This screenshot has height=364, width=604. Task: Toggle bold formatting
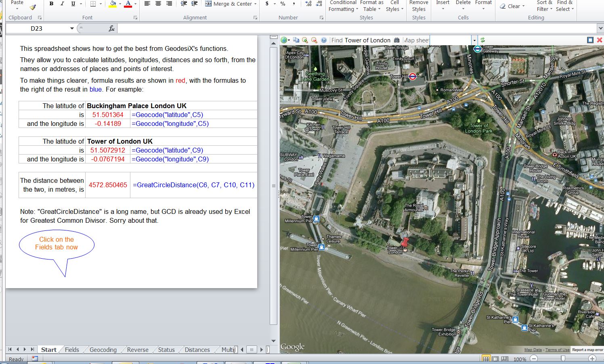click(51, 4)
